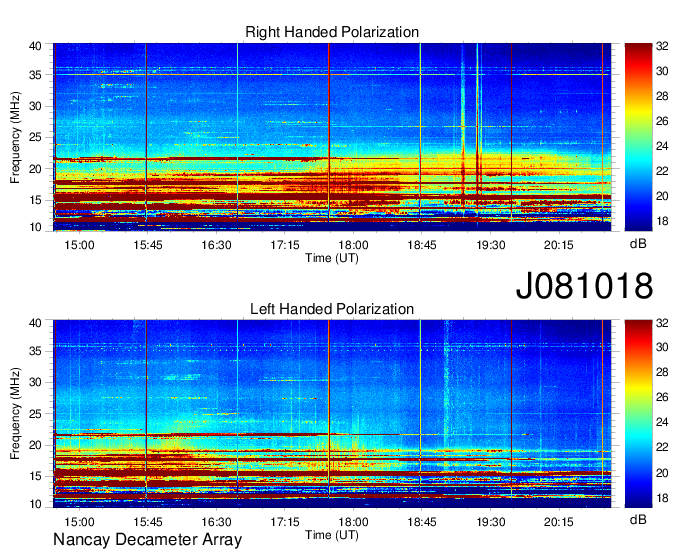This screenshot has width=680, height=552.
Task: Click the 16:30 time tick of the Right Handed plot
Action: (216, 245)
